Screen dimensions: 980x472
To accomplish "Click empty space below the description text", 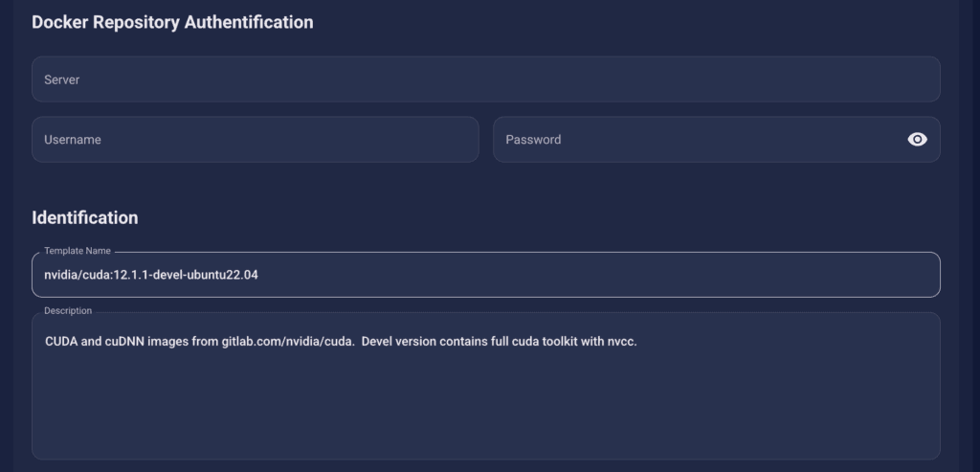I will coord(485,406).
